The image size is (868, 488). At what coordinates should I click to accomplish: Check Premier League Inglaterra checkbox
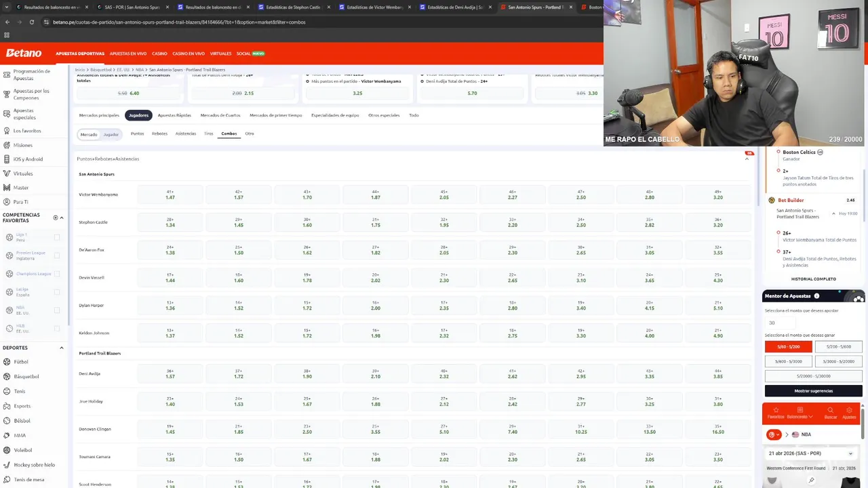[57, 256]
